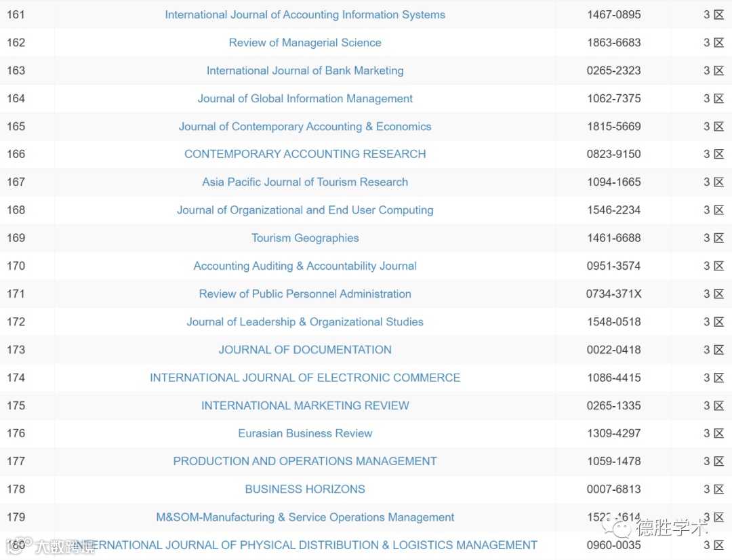Select ISSN 1548-0518 cell
Screen dimensions: 732x560
click(614, 322)
